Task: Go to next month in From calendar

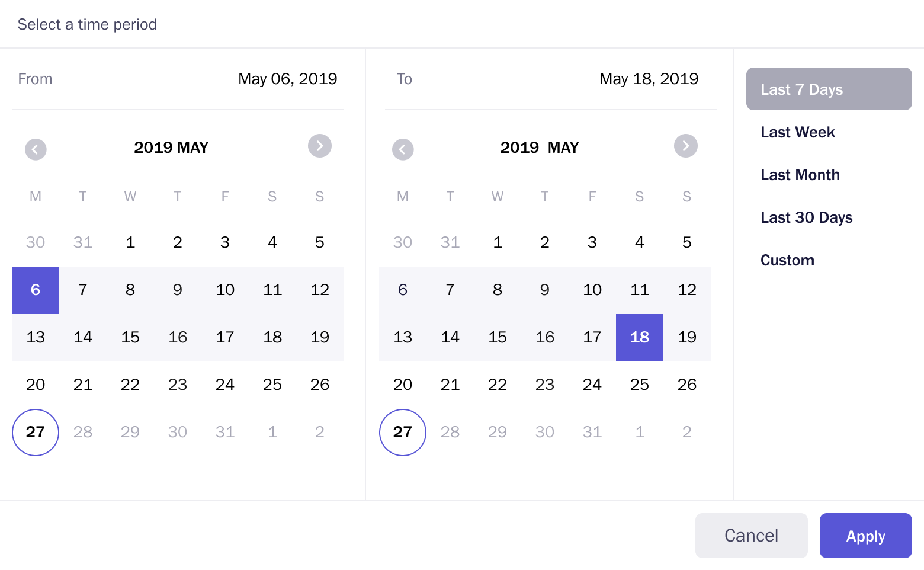Action: click(320, 146)
